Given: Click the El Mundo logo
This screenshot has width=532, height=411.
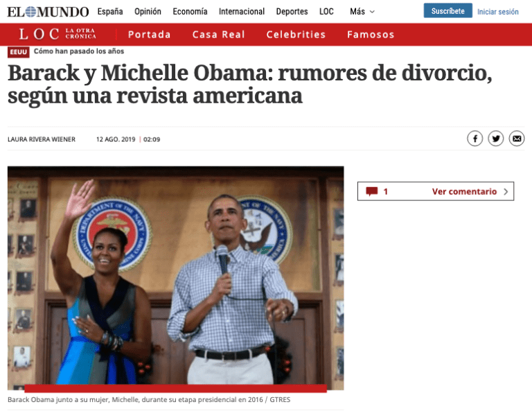Looking at the screenshot, I should pyautogui.click(x=48, y=12).
